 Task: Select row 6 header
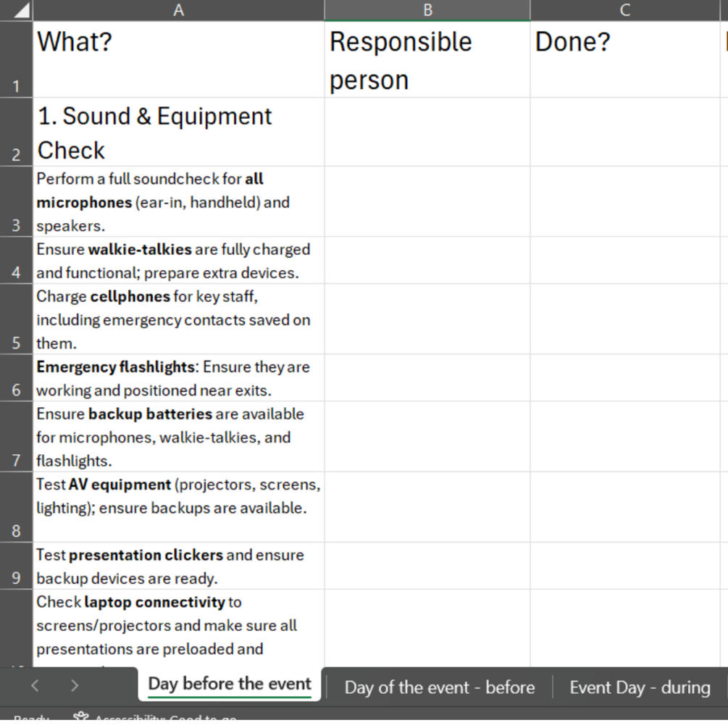pyautogui.click(x=16, y=378)
